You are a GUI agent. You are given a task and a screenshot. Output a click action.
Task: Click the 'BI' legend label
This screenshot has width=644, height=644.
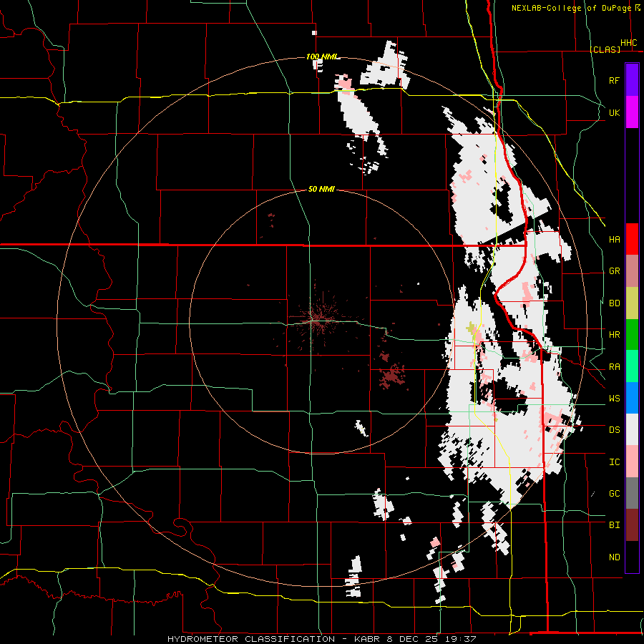point(614,525)
